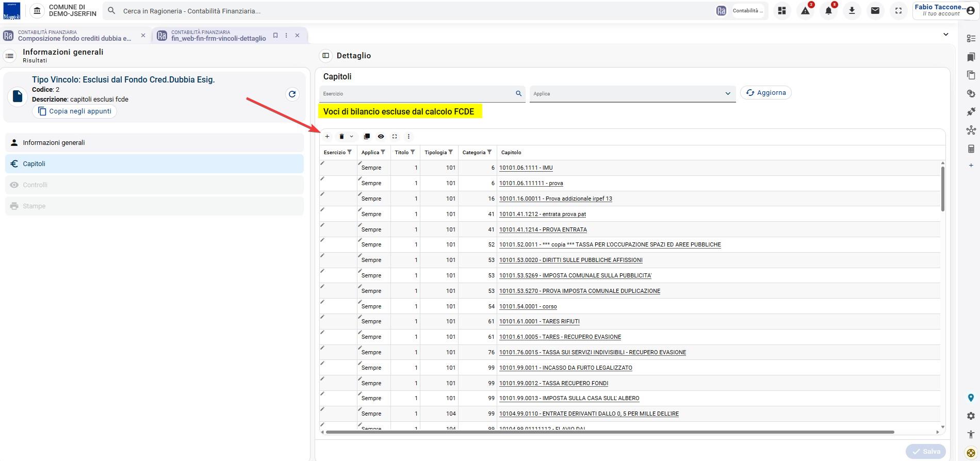Open the Applica dropdown

(x=632, y=94)
